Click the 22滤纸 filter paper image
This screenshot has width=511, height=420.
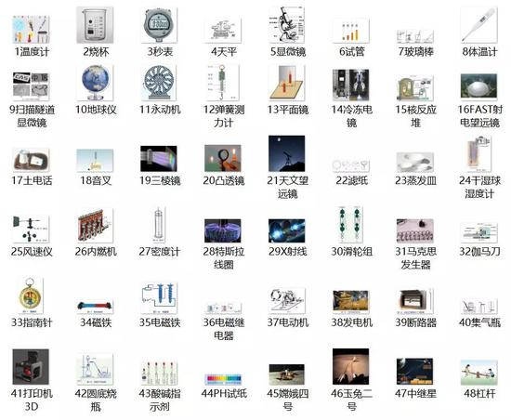pyautogui.click(x=351, y=164)
